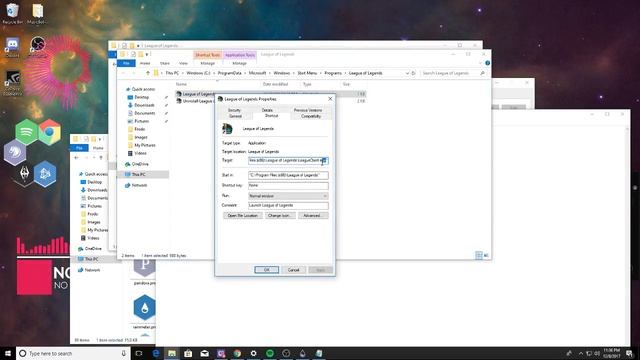Open the Application Tools Manage tab
This screenshot has height=360, width=640.
[x=239, y=63]
